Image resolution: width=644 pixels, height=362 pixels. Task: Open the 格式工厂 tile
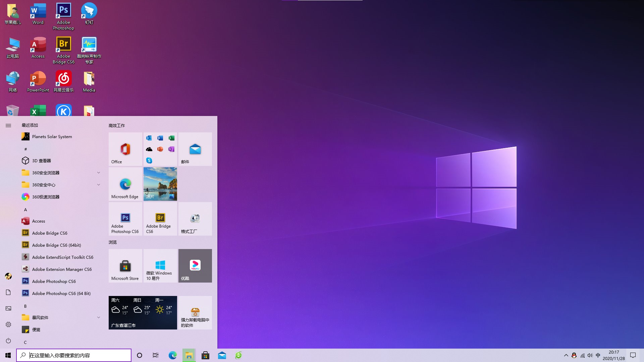coord(195,219)
